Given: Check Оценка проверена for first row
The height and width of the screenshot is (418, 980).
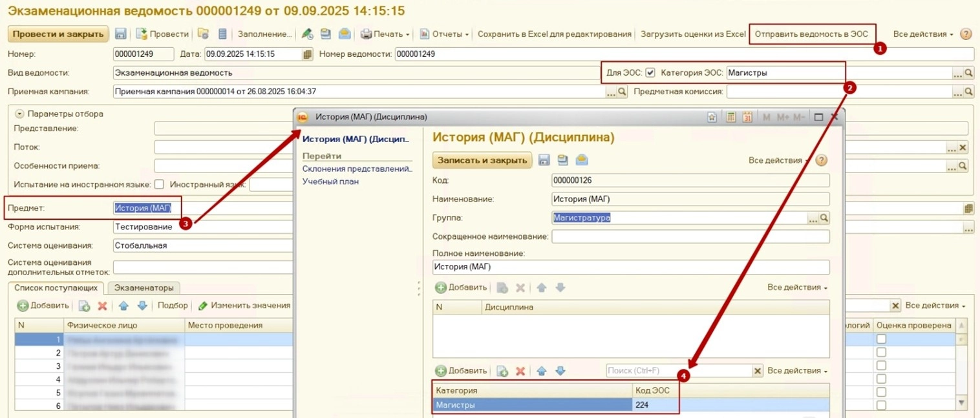Looking at the screenshot, I should pos(880,339).
